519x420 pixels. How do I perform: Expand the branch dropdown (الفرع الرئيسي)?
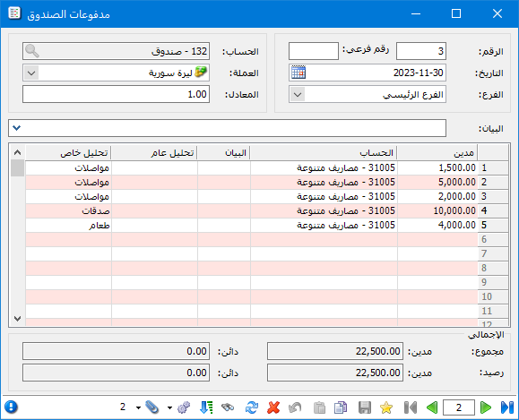298,95
